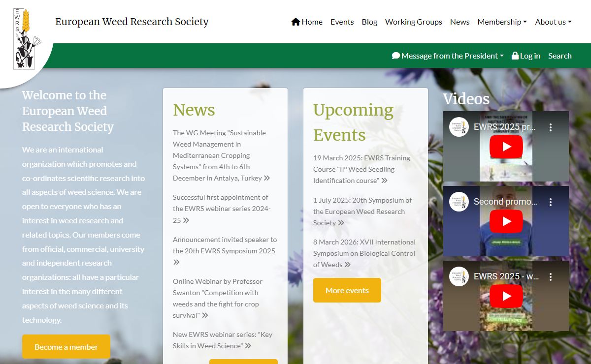The height and width of the screenshot is (364, 591).
Task: Click video title text Second promo...
Action: coord(505,202)
